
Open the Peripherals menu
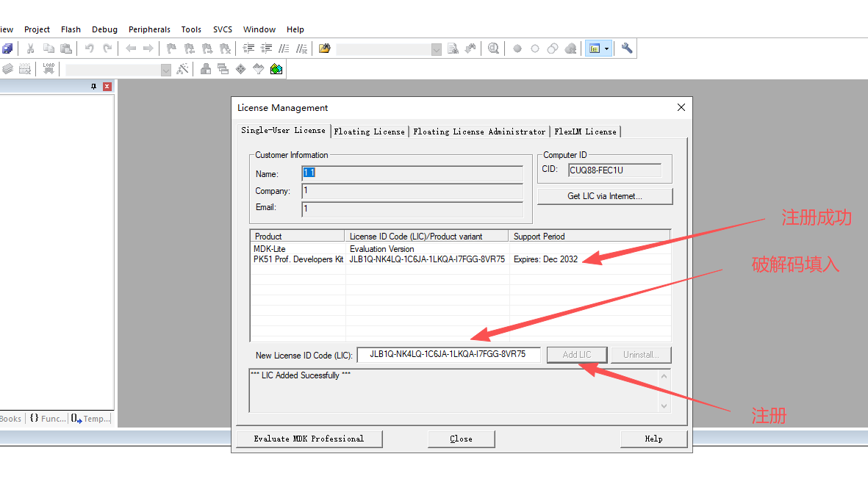149,29
